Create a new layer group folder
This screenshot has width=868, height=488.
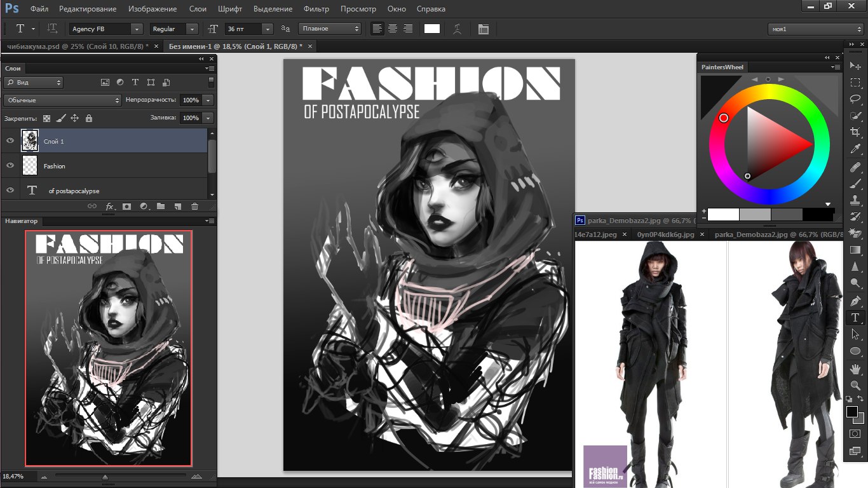(161, 207)
